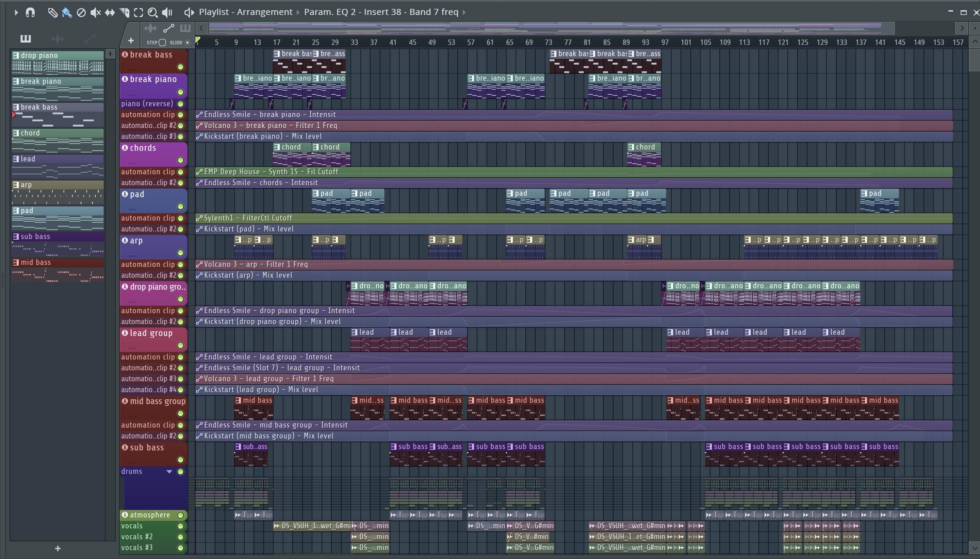Mute the vocals #2 track
This screenshot has height=559, width=980.
[x=180, y=537]
